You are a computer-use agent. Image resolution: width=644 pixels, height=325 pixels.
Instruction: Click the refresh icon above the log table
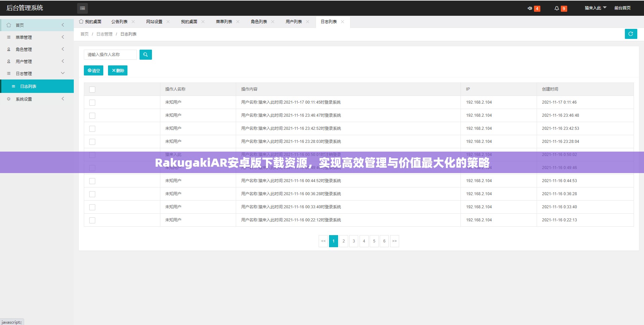coord(631,34)
